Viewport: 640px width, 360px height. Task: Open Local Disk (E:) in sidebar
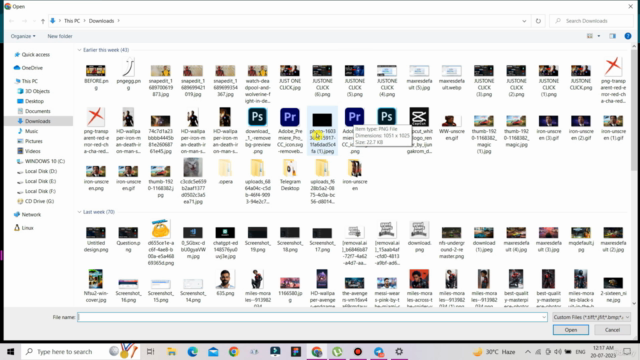click(x=37, y=181)
